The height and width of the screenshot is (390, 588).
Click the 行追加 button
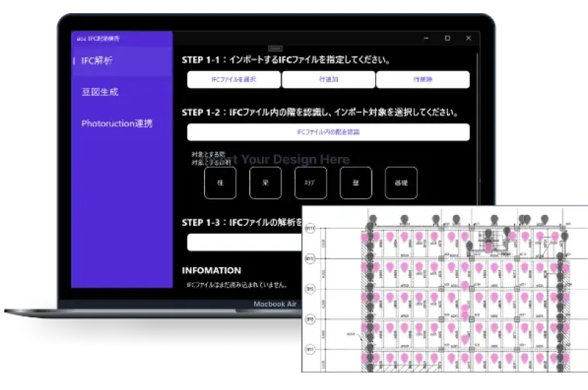pos(329,79)
